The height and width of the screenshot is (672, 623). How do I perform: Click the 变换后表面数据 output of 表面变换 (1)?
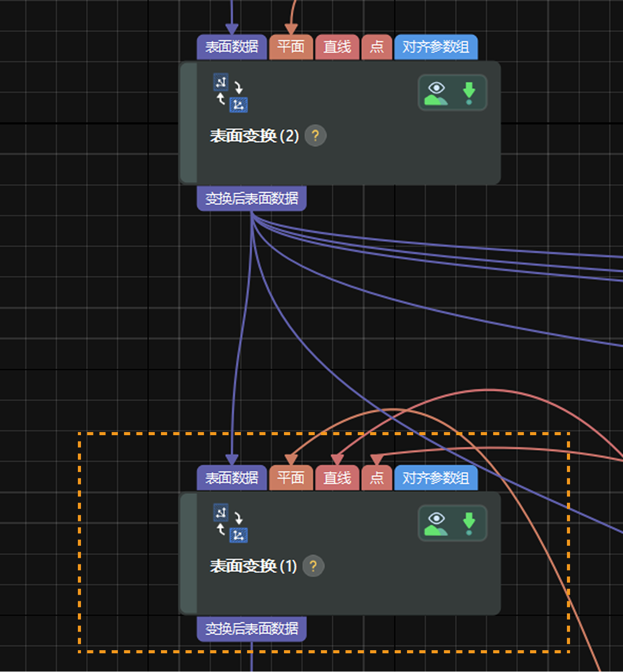click(x=251, y=629)
